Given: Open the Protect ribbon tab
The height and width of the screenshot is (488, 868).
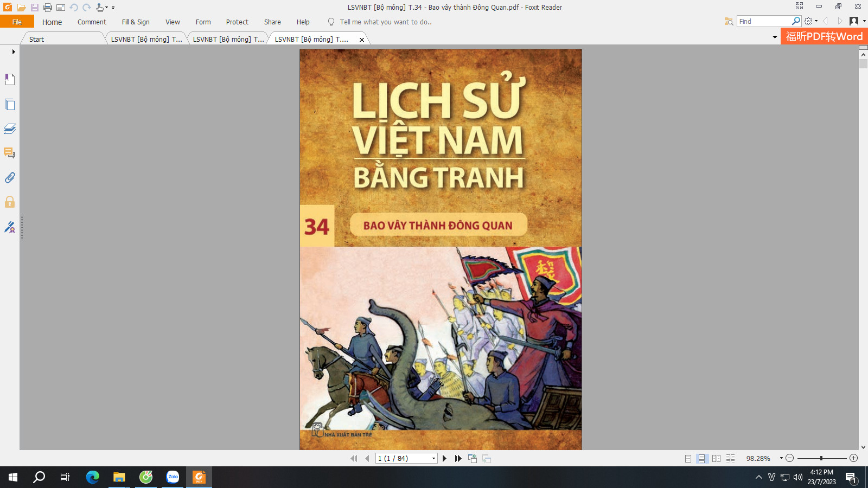Looking at the screenshot, I should 237,22.
